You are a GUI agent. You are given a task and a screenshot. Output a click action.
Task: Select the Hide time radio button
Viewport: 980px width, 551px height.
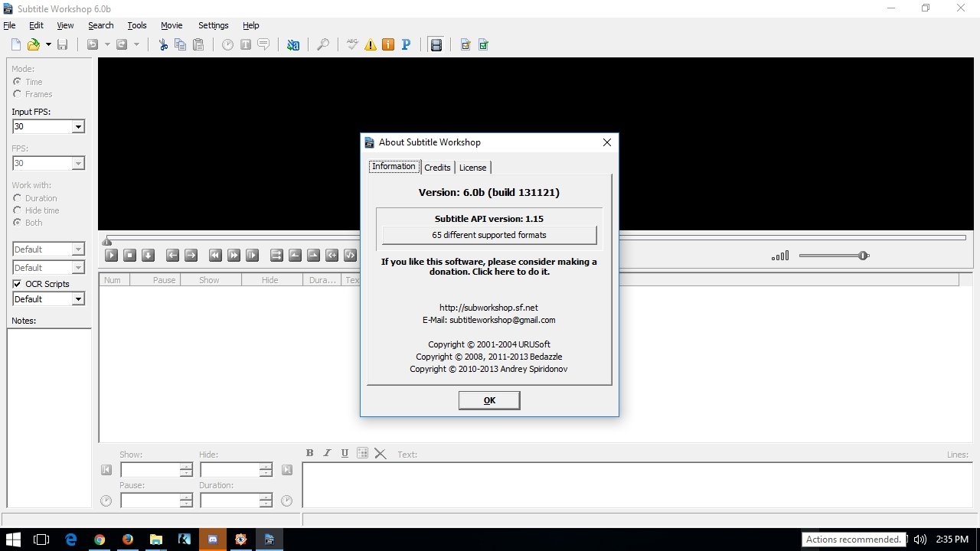click(x=17, y=210)
